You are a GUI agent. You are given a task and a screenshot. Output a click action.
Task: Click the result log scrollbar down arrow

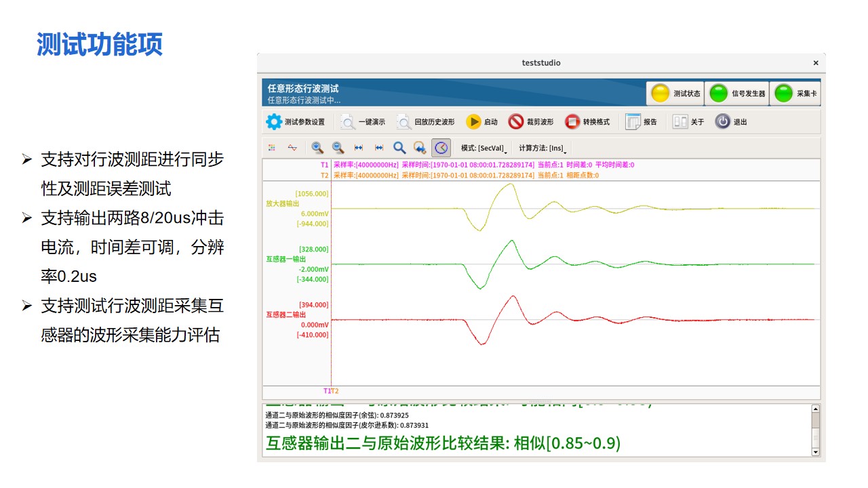815,452
